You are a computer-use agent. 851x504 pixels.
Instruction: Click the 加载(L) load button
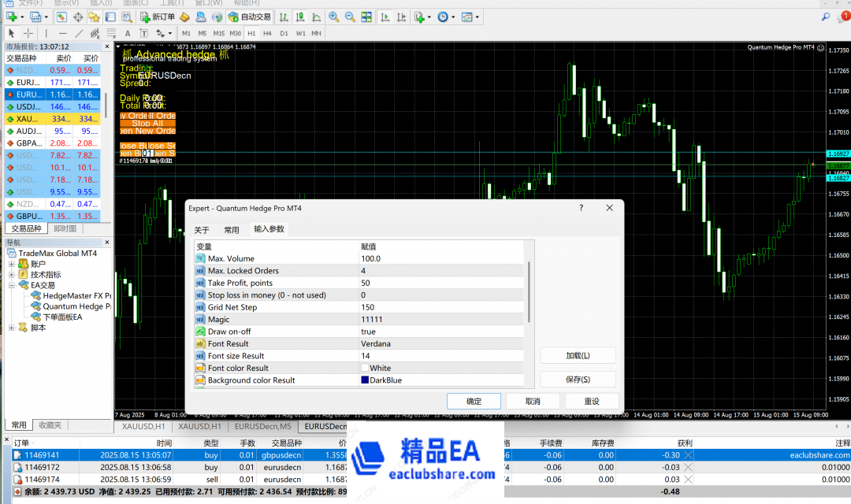click(x=578, y=355)
